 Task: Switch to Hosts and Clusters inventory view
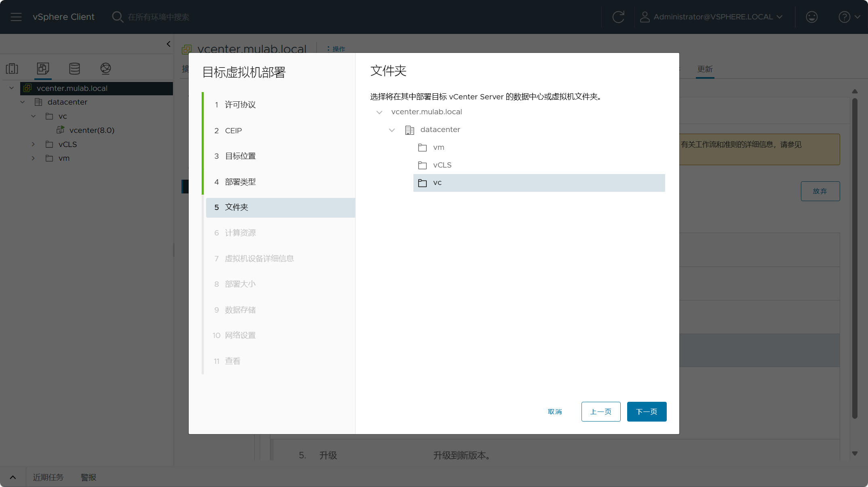coord(12,69)
